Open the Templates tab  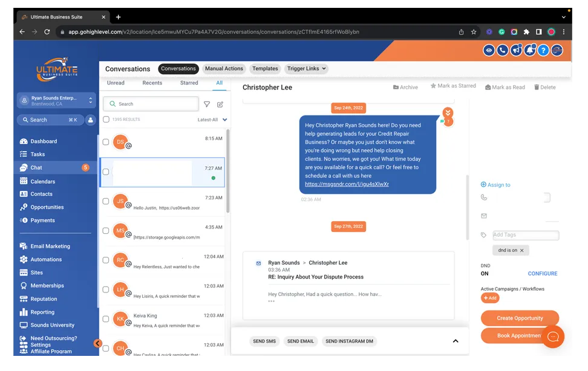point(265,68)
